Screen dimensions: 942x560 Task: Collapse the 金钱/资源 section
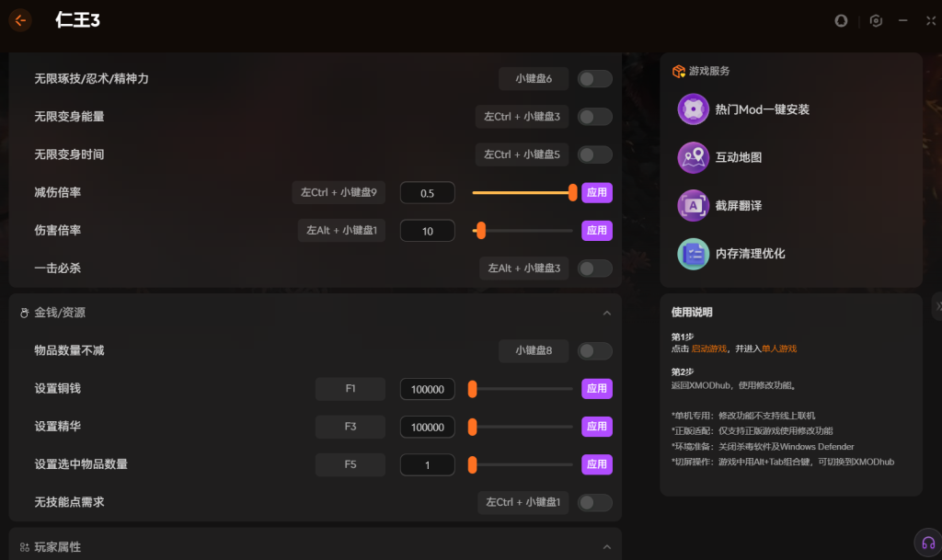tap(606, 313)
